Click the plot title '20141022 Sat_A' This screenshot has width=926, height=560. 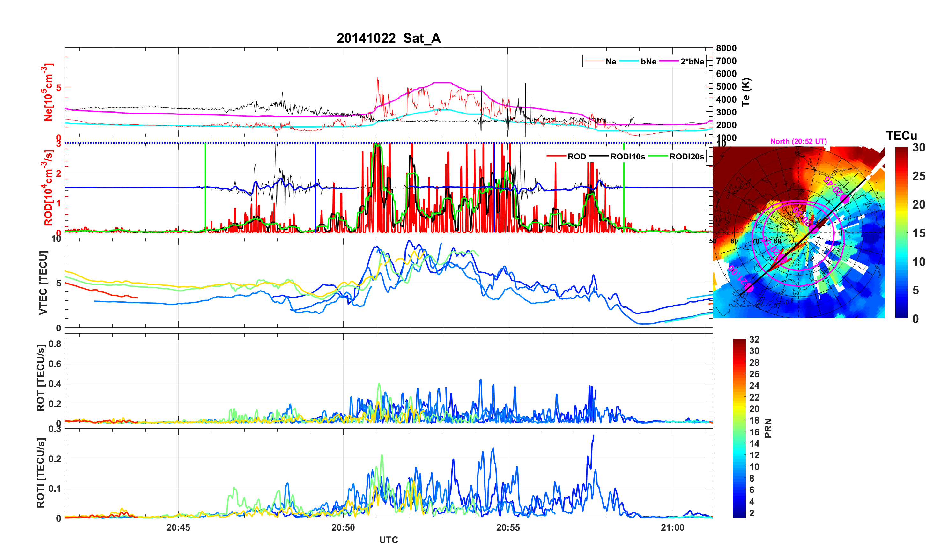388,38
